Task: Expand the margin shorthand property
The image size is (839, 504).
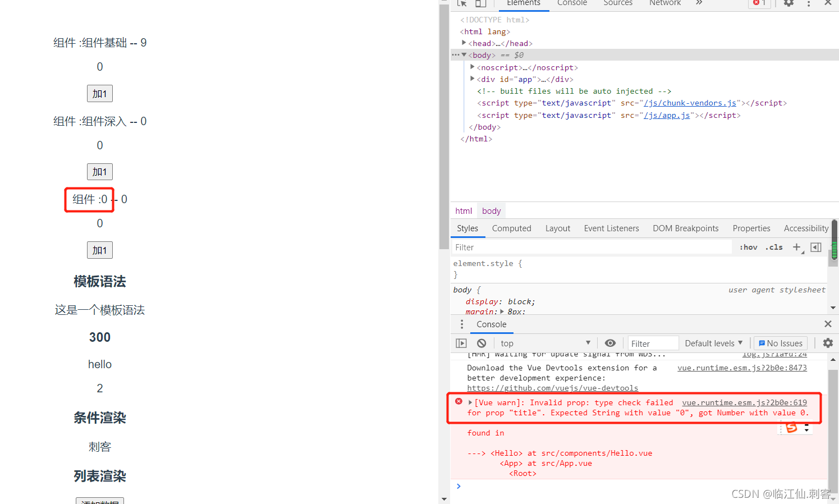Action: coord(502,311)
